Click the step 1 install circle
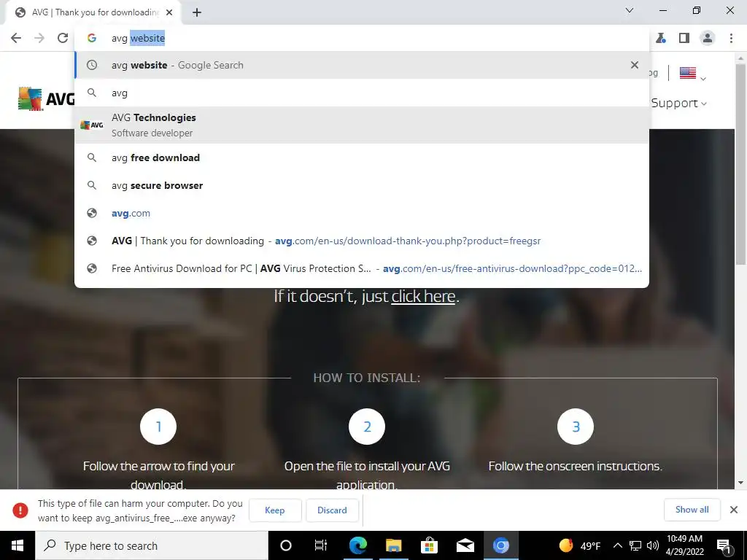 [158, 426]
